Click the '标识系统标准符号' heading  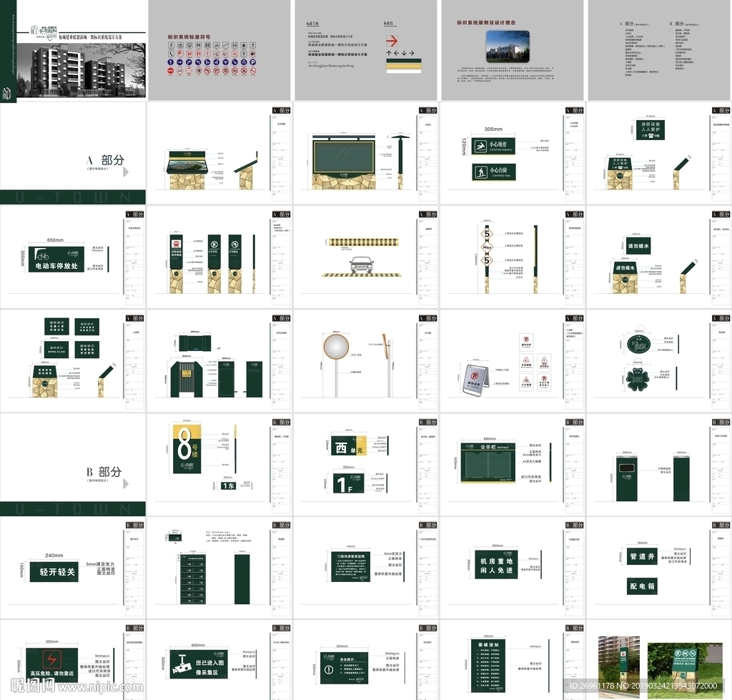[189, 37]
